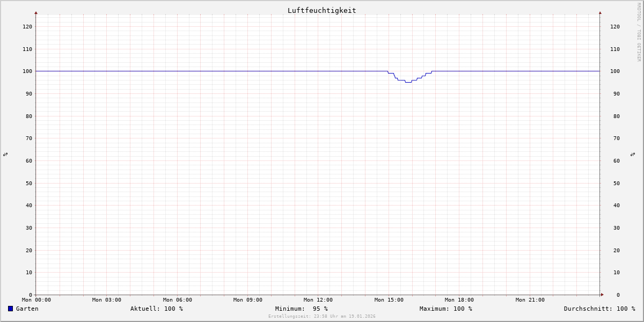Click the Luftfeuchtigkeit chart title
This screenshot has width=644, height=322.
click(322, 10)
